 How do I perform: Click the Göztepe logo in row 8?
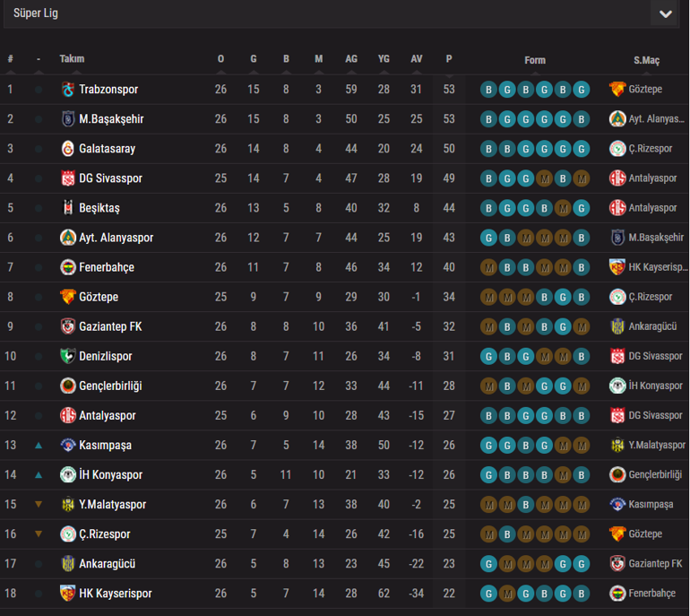click(x=68, y=297)
